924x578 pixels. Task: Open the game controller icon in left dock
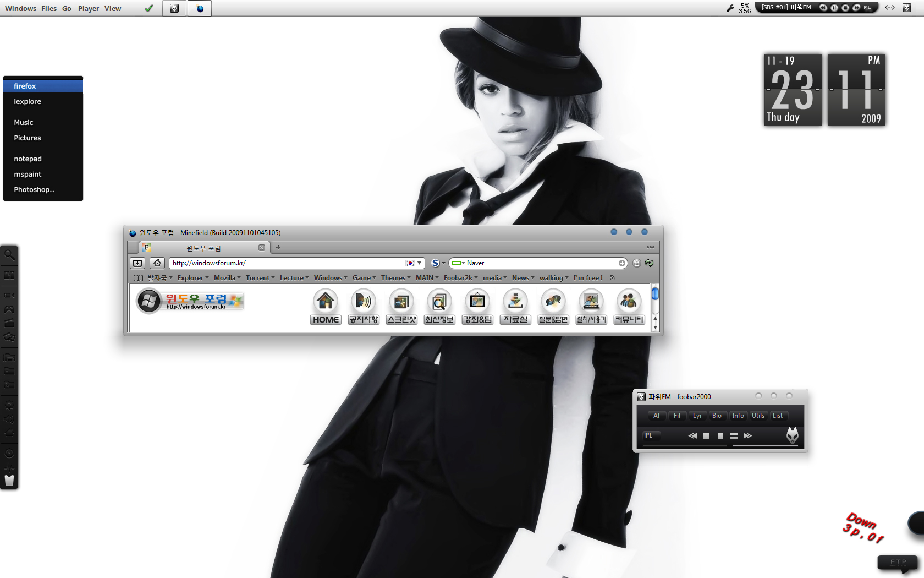tap(9, 309)
